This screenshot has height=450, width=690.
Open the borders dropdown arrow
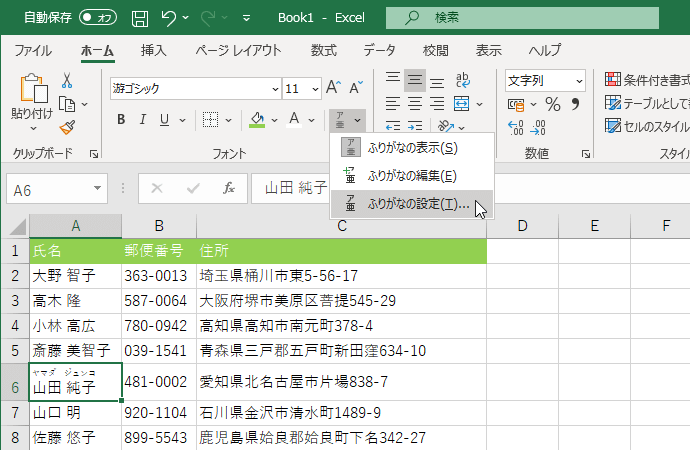tap(228, 120)
